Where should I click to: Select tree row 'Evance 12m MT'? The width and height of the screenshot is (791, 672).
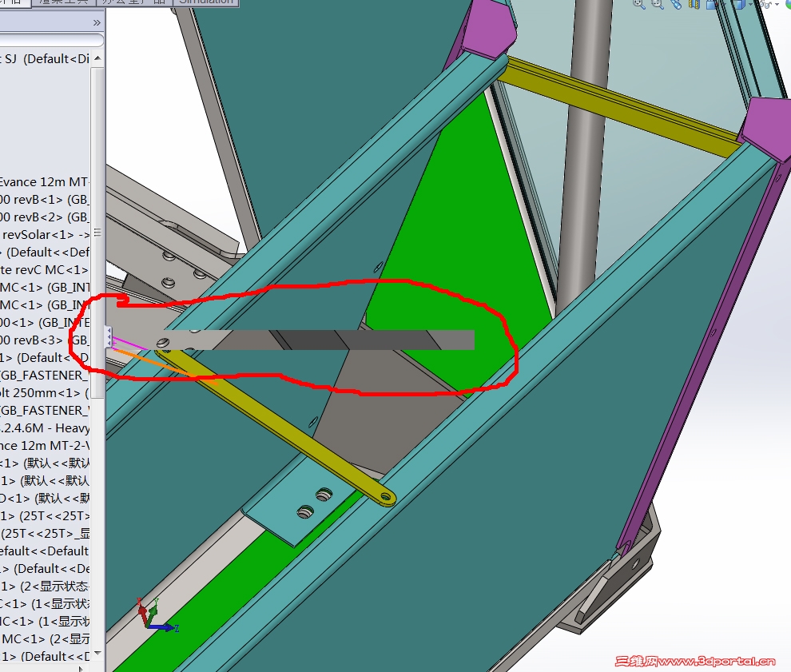[45, 181]
